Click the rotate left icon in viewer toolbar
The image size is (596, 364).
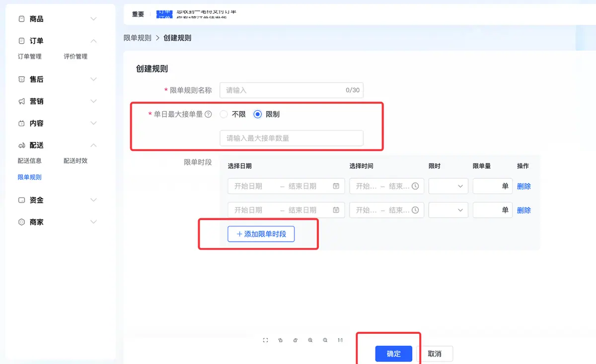(281, 340)
